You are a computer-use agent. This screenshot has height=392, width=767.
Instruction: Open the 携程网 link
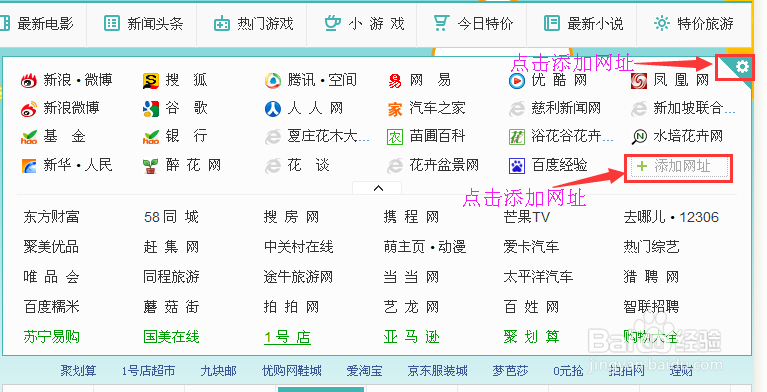(x=411, y=217)
